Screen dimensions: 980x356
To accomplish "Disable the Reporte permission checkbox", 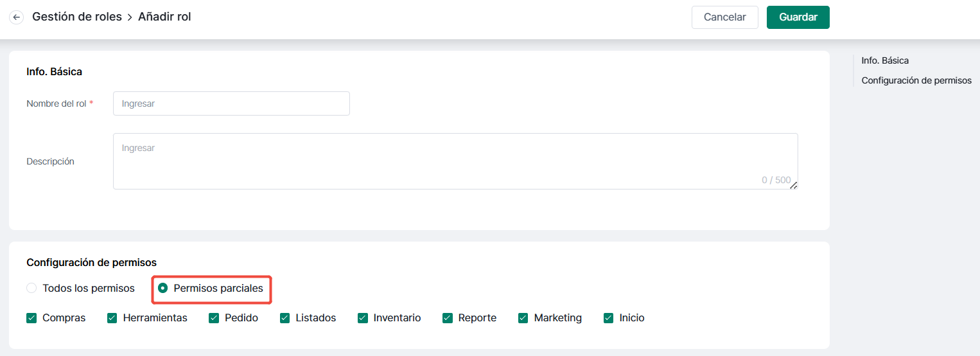I will 448,317.
